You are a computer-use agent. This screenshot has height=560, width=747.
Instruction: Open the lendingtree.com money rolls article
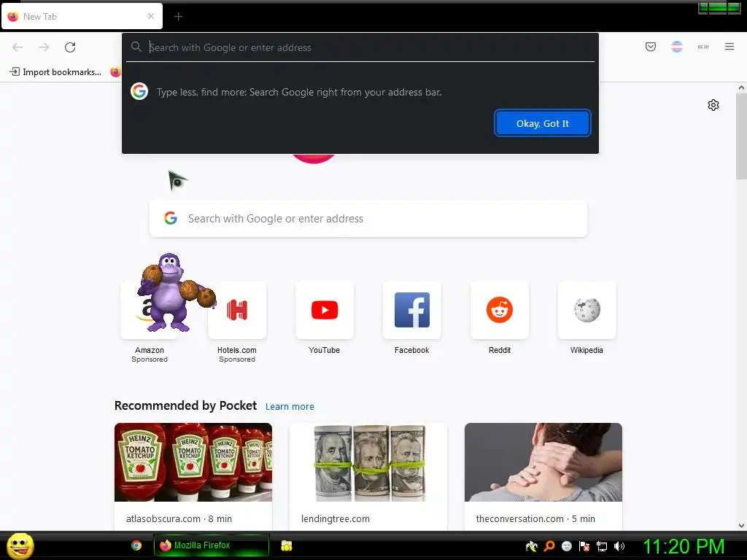[x=368, y=476]
